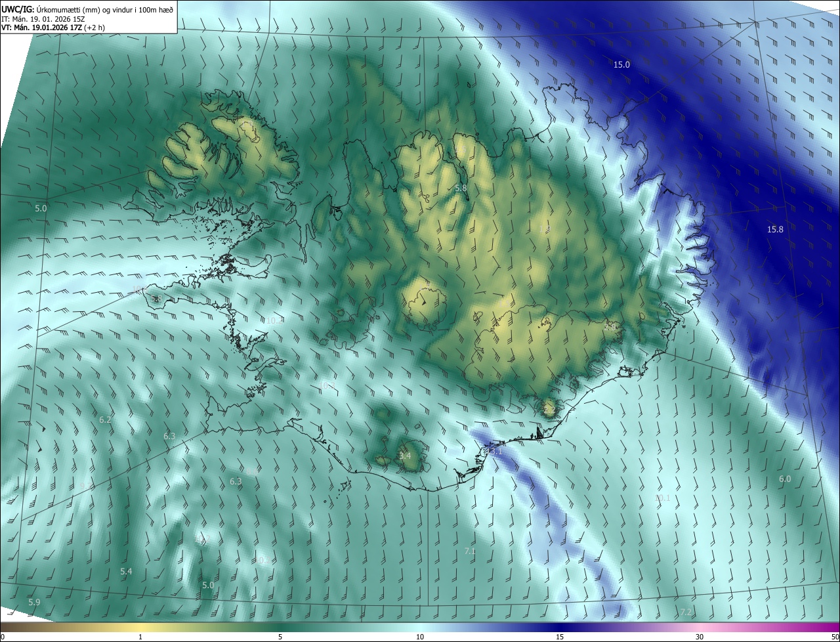Screen dimensions: 840x642
Task: Click the 30 tick on the color scale
Action: click(x=700, y=637)
